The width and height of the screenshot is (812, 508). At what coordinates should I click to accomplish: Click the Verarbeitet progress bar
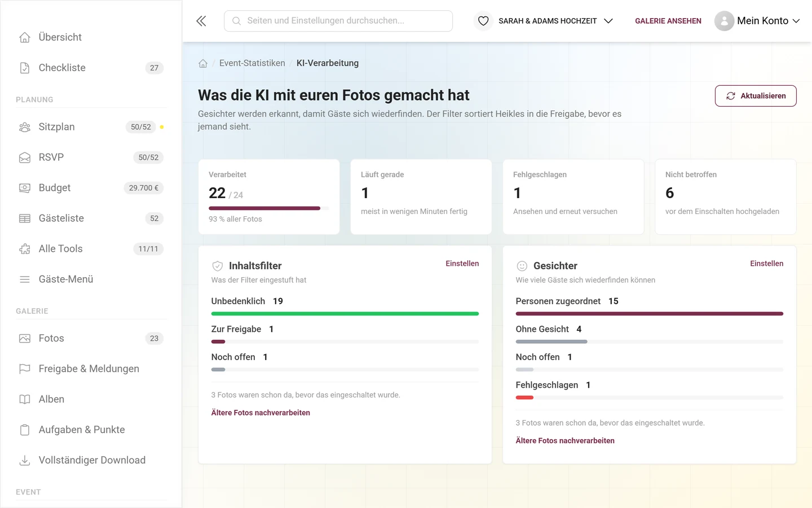point(268,208)
